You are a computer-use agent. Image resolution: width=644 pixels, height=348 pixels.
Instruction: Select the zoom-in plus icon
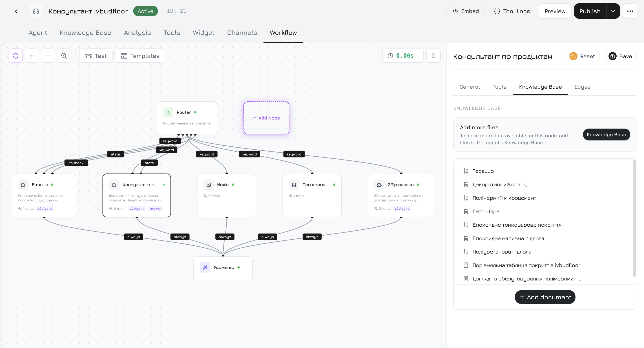coord(32,56)
